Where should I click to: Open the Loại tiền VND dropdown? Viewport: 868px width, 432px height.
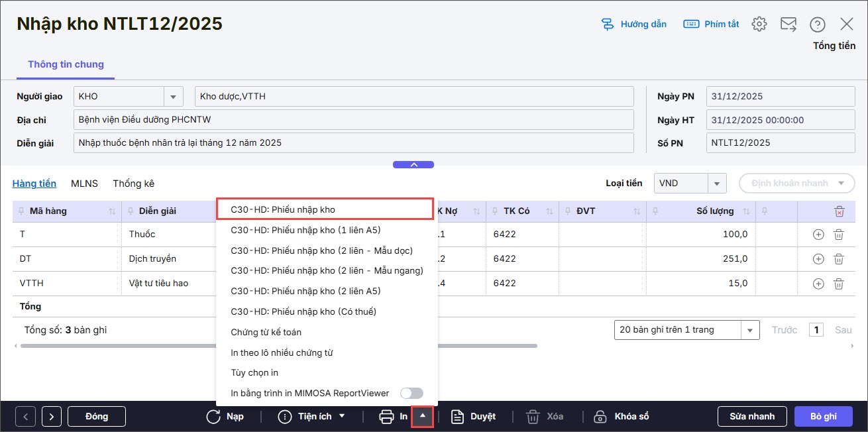coord(717,184)
